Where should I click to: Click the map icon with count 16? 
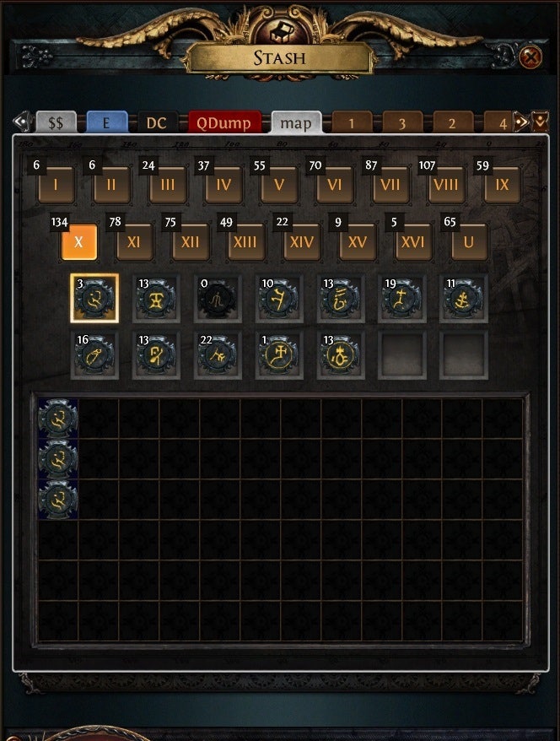pos(94,355)
